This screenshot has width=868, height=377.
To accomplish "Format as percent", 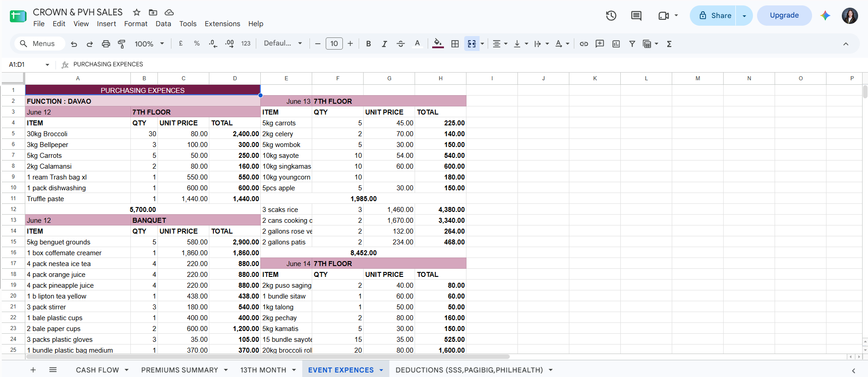I will point(197,44).
